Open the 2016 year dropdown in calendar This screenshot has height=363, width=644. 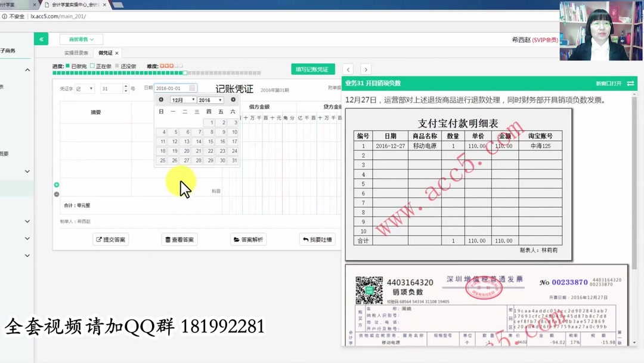(210, 100)
